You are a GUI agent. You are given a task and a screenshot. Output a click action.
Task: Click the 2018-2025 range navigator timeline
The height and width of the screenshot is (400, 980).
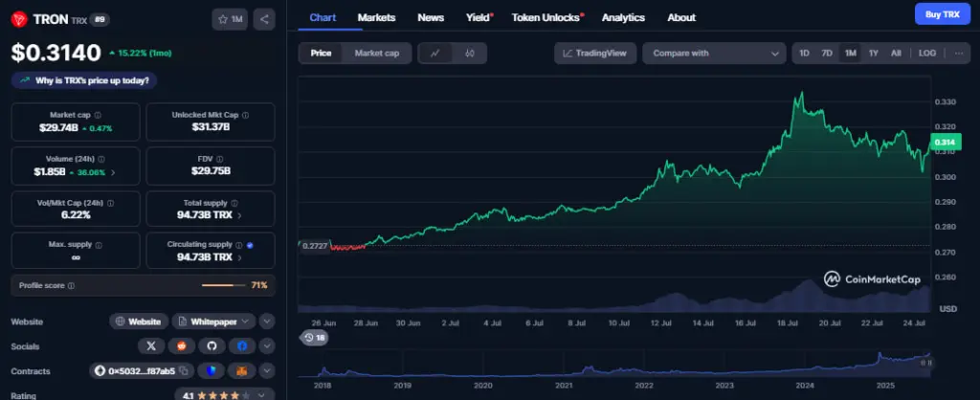tap(614, 364)
